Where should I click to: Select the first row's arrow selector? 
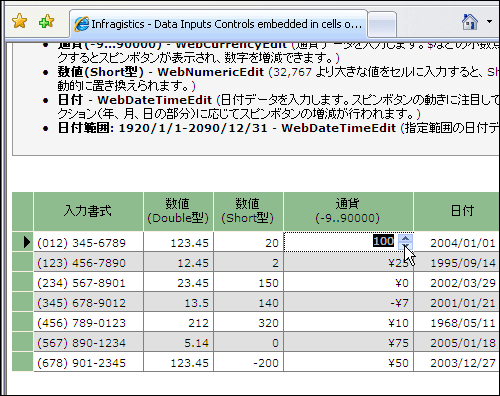pos(23,242)
